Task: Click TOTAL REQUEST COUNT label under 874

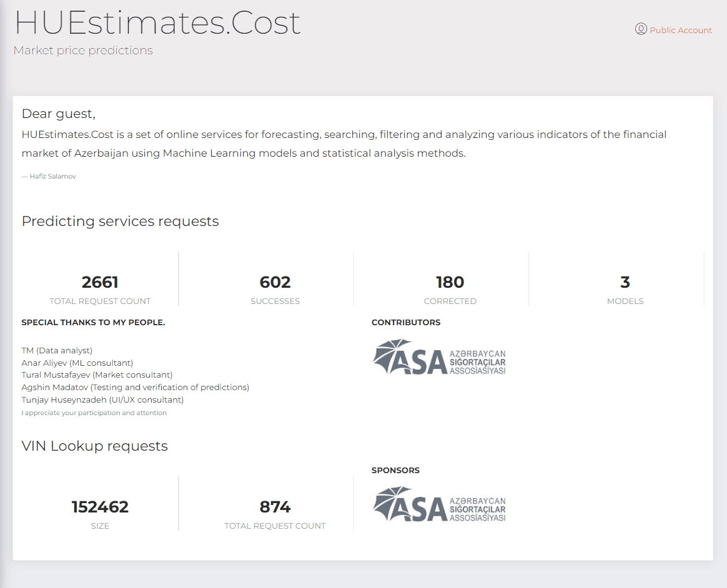Action: point(275,526)
